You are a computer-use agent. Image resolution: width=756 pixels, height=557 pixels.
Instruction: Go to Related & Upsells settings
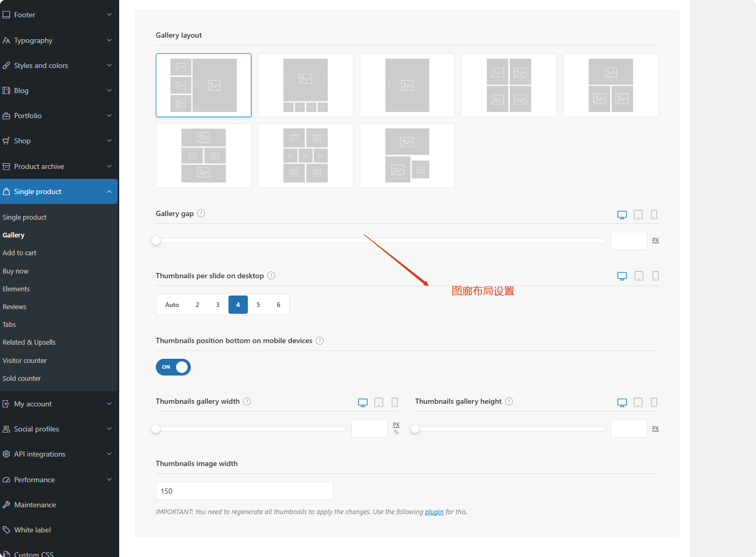click(x=29, y=343)
